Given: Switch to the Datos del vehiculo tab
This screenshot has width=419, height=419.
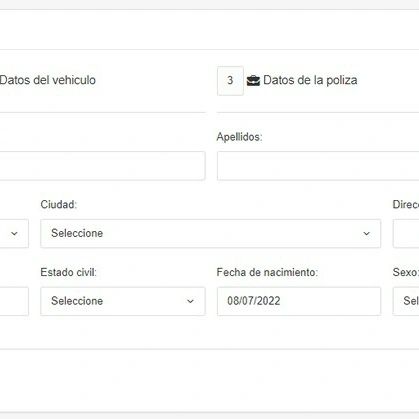Looking at the screenshot, I should tap(48, 80).
